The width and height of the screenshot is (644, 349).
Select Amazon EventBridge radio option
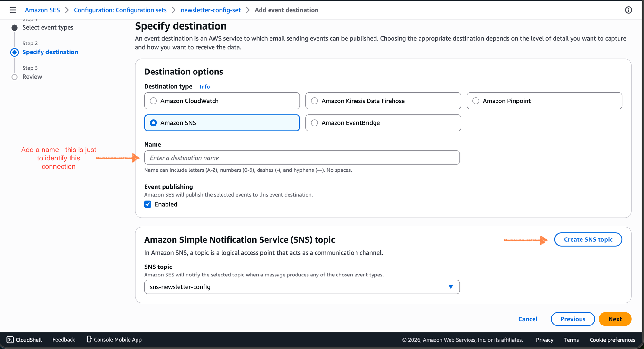coord(315,123)
